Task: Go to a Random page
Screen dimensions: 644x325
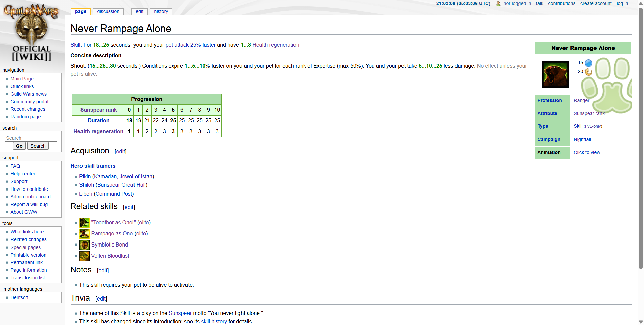Action: (25, 117)
